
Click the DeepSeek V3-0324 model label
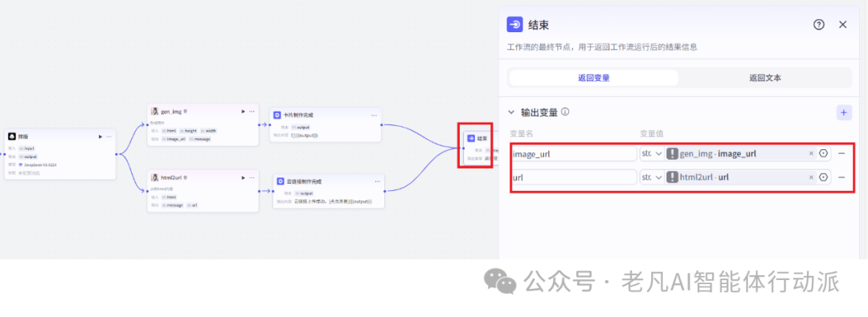coord(40,165)
